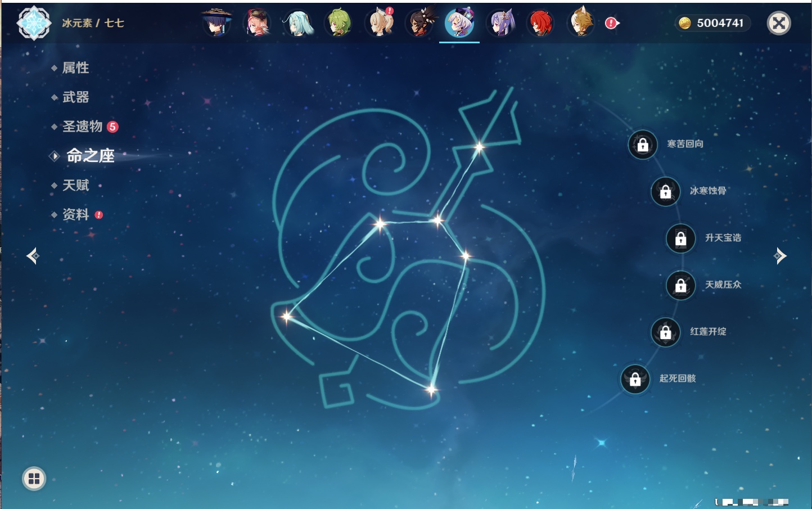Viewport: 812px width, 509px height.
Task: Open the 武器 weapon tab
Action: pyautogui.click(x=75, y=97)
